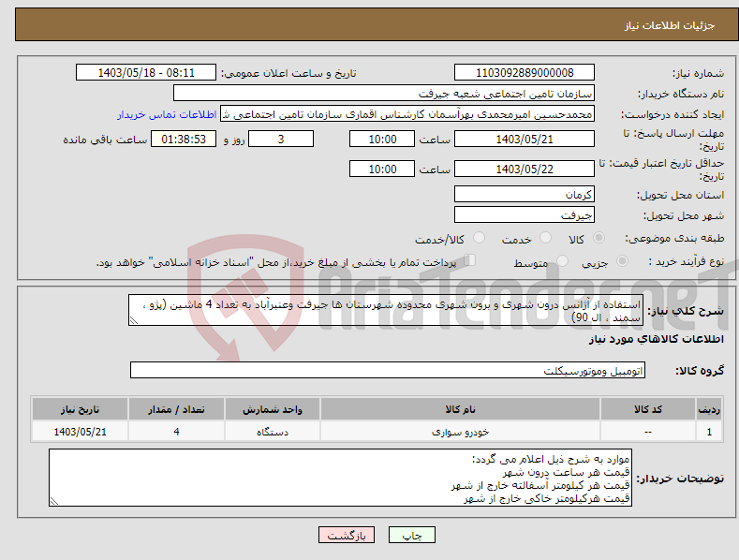Image resolution: width=739 pixels, height=560 pixels.
Task: Select the خدمت radio button
Action: coord(545,238)
